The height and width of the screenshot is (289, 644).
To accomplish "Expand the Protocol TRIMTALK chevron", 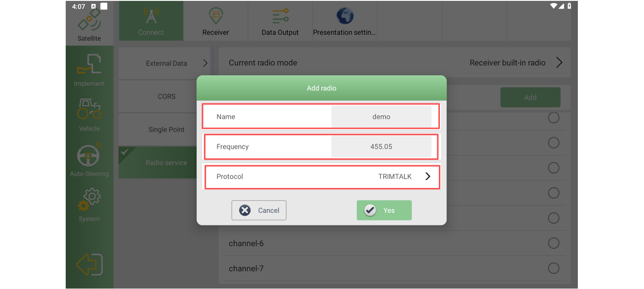I will [428, 176].
